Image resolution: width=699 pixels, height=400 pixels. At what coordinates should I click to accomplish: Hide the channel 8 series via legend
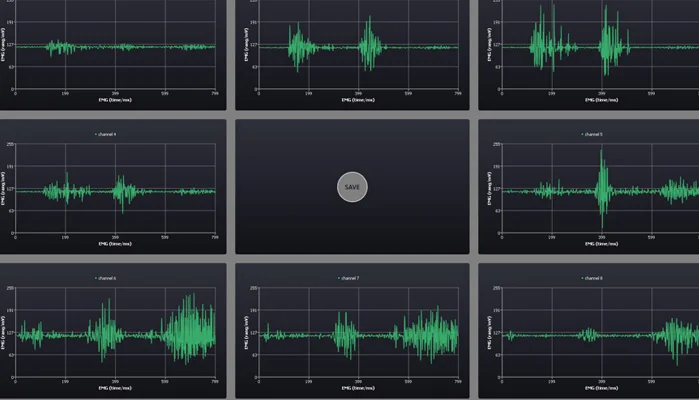click(593, 278)
